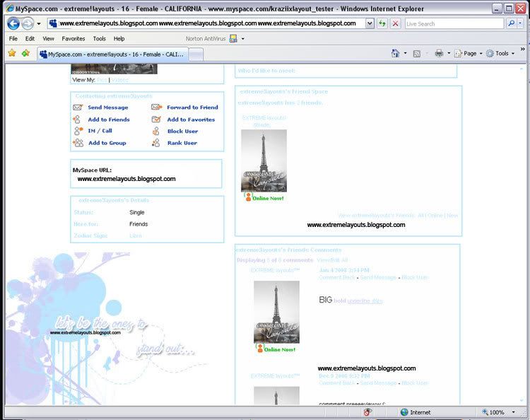Screen dimensions: 530x420
Task: Open Favorites Center star icon
Action: [12, 53]
